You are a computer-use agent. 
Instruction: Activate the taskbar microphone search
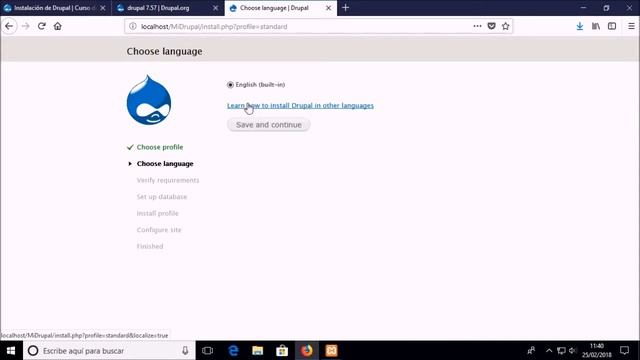[185, 351]
